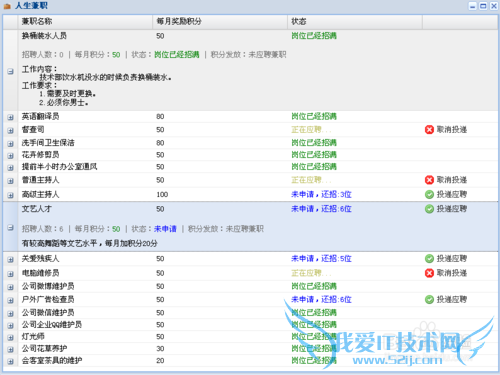Click green apply icon for 户外广告检查员
The image size is (500, 375).
click(429, 300)
